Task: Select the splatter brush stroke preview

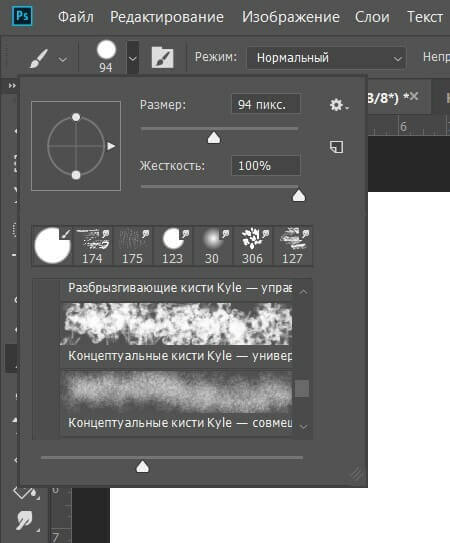Action: (176, 324)
